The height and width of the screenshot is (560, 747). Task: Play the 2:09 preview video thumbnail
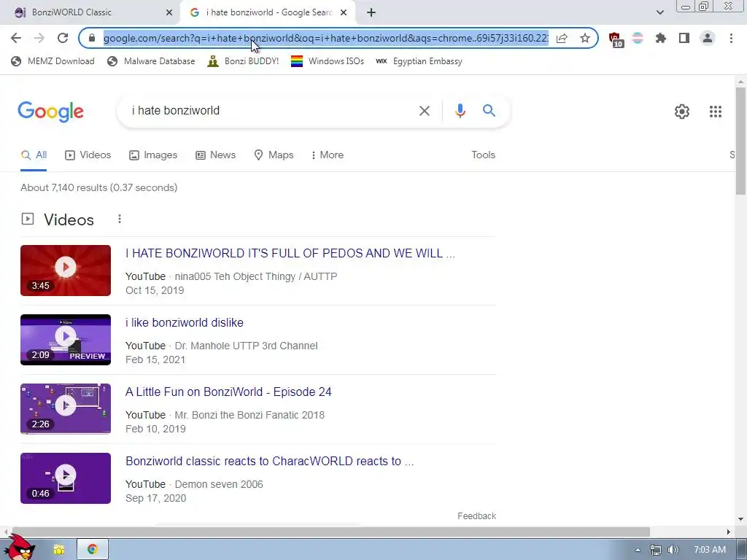[x=66, y=340]
